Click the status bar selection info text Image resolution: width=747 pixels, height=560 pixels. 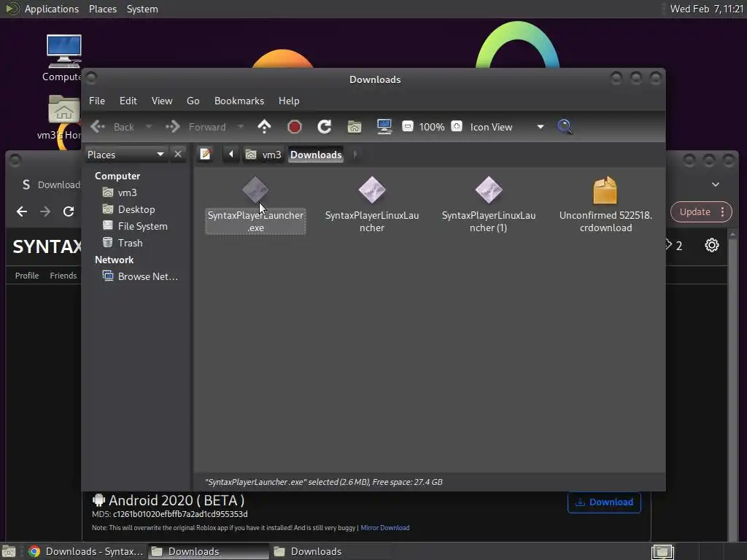[x=324, y=482]
